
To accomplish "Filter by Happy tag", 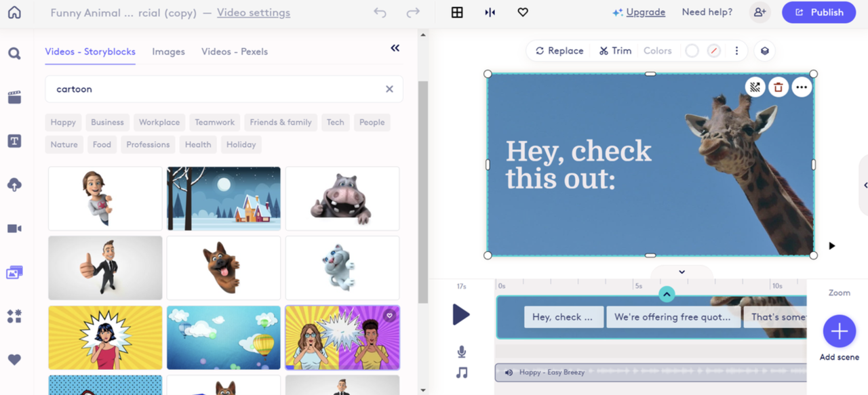I will [x=63, y=123].
